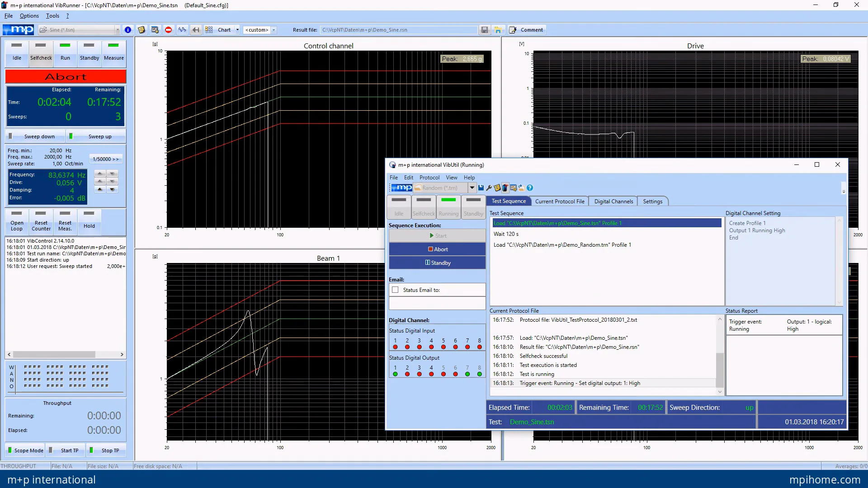Click the bottom up arrow stepper beside Damping
This screenshot has height=488, width=868.
tap(100, 189)
